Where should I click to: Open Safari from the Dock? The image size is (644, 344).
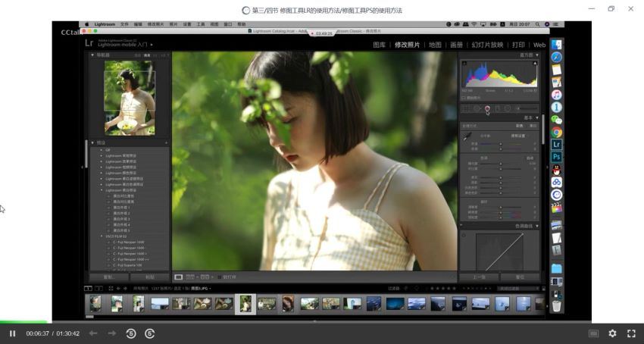[x=557, y=57]
